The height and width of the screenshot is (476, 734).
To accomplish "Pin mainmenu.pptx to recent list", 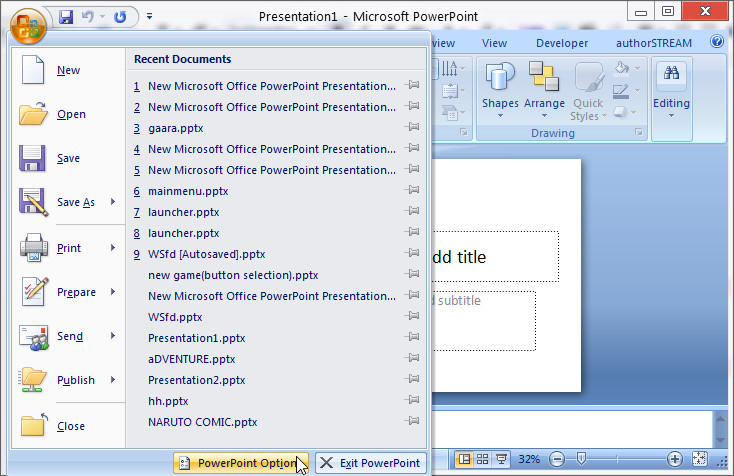I will tap(412, 190).
